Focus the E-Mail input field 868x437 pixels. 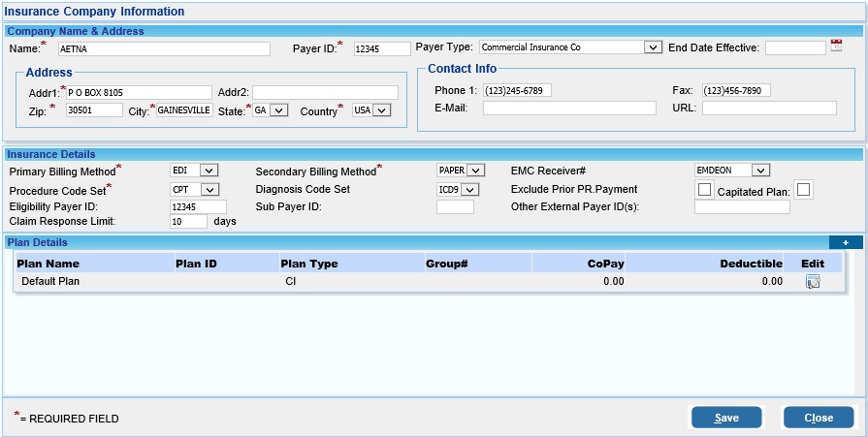click(x=569, y=108)
